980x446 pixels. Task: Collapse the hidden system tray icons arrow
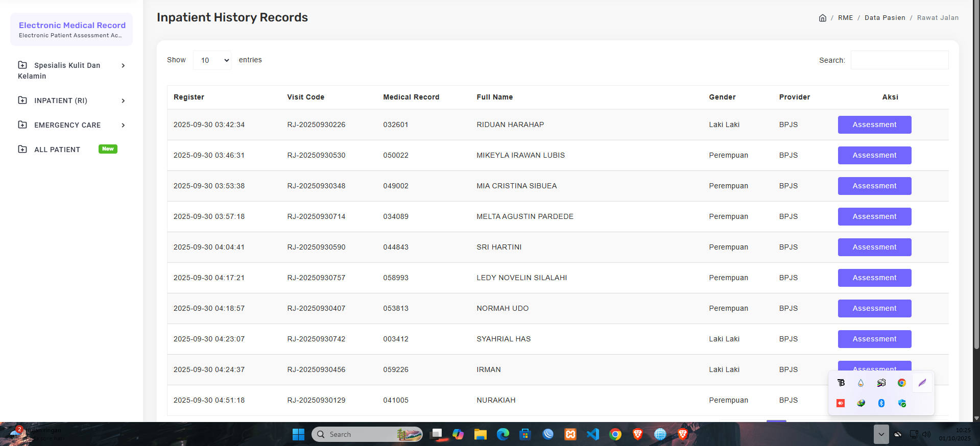(x=881, y=434)
